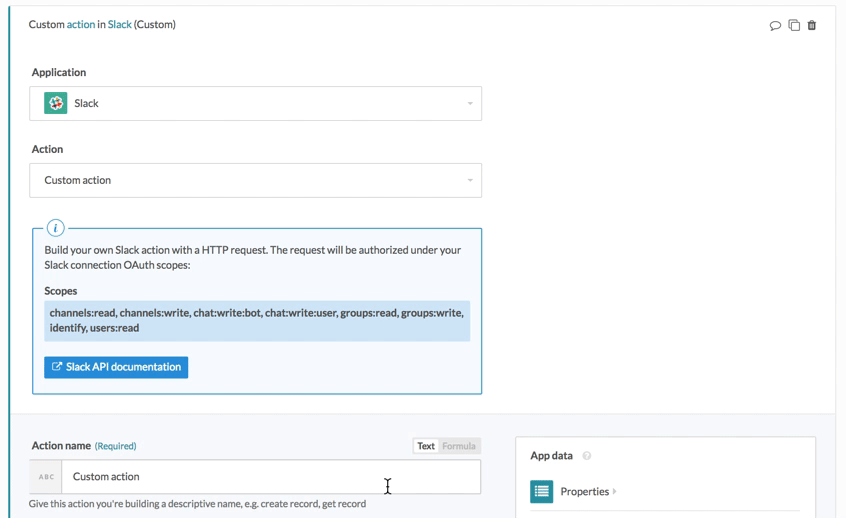Click the highlighted OAuth scopes list
The width and height of the screenshot is (846, 518).
click(x=256, y=320)
